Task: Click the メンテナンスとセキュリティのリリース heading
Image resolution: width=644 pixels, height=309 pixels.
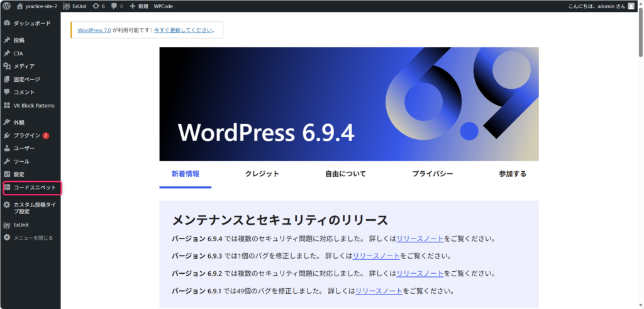Action: tap(280, 220)
